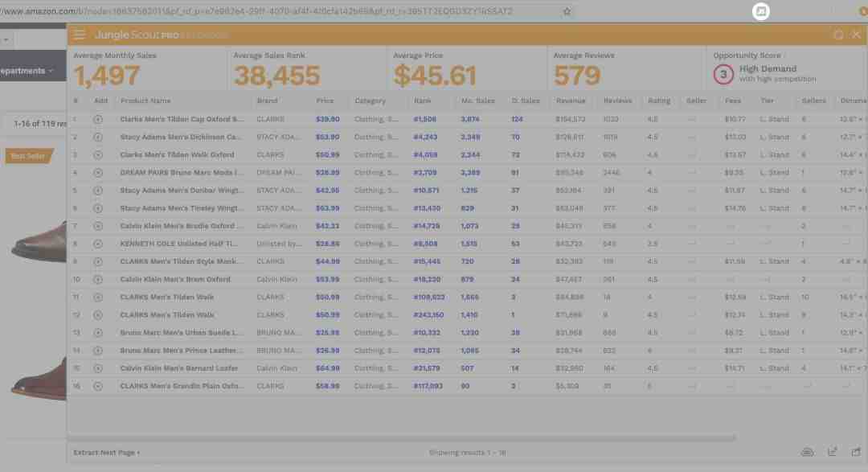This screenshot has height=472, width=868.
Task: Sort by Reviews column header
Action: tap(617, 101)
